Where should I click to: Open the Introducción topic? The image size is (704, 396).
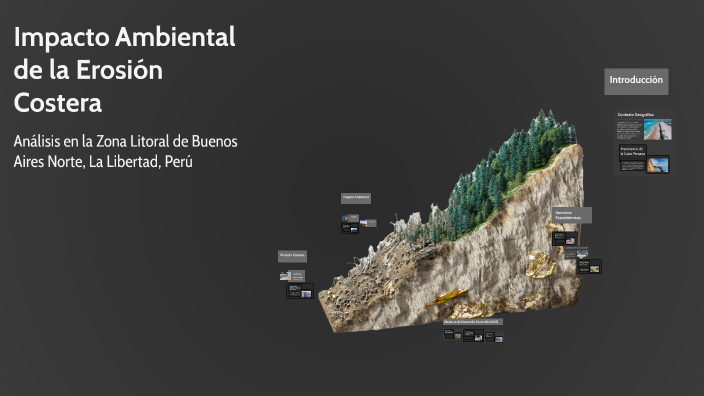[636, 81]
